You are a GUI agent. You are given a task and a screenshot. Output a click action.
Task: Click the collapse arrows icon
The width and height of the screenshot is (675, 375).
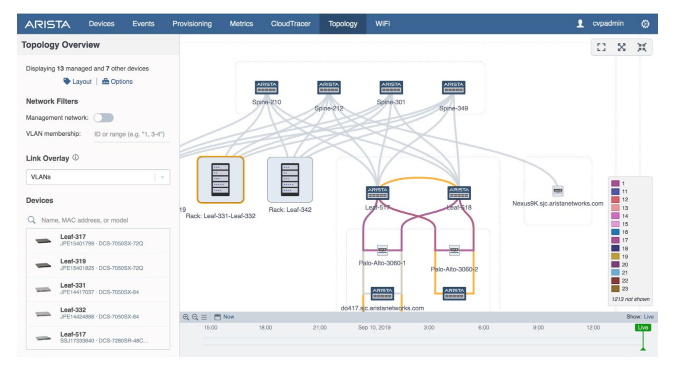[x=642, y=47]
